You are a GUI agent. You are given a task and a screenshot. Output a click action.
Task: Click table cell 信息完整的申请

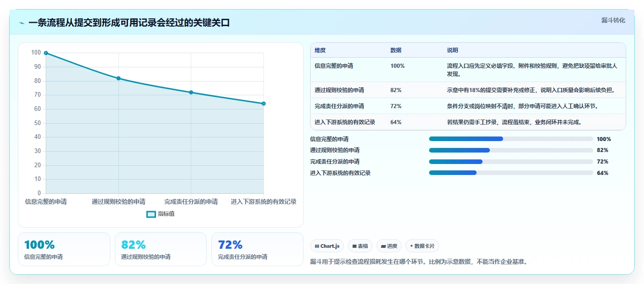[x=334, y=66]
